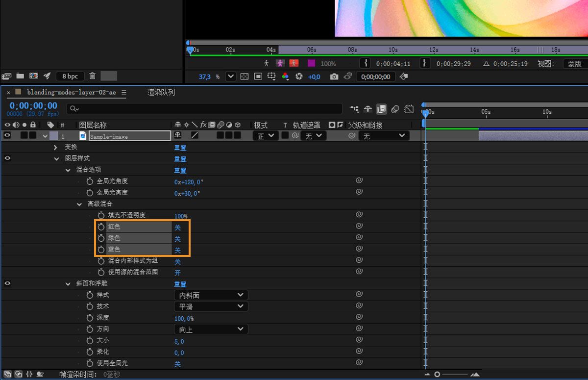Click Sample-image layer label color

coord(53,136)
